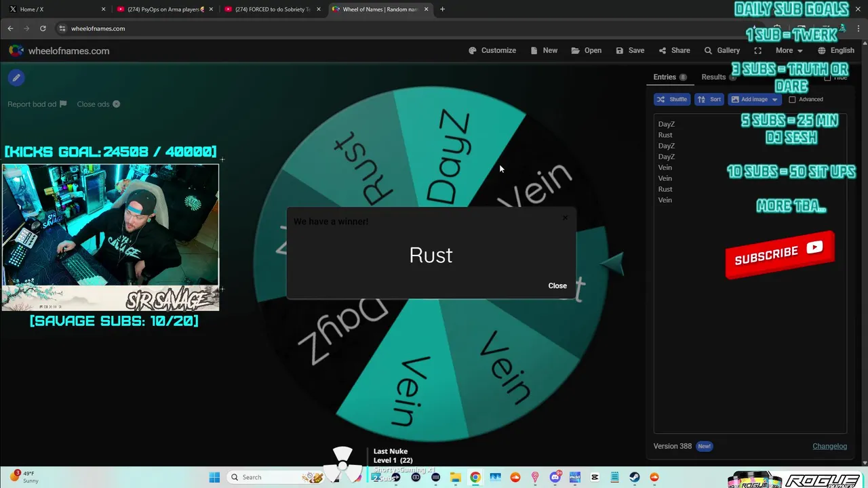
Task: Open the pink map pin taskbar app
Action: point(535,477)
